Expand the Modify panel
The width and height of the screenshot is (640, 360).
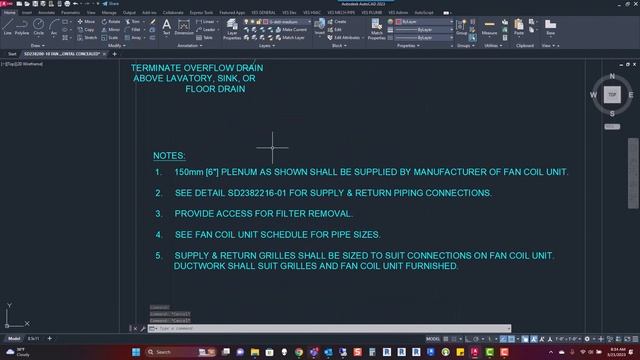[x=116, y=46]
